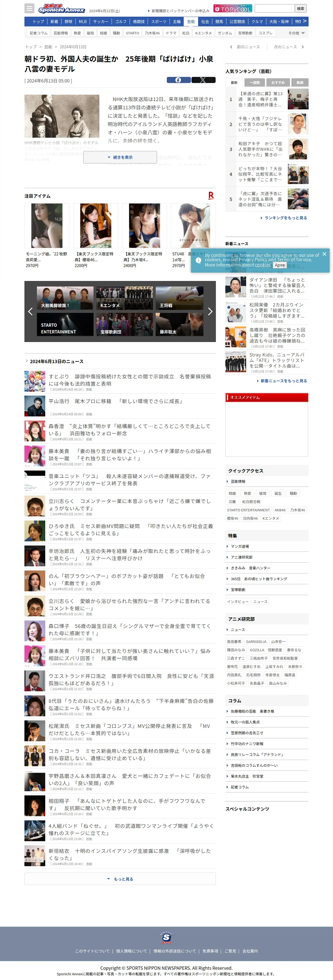Viewport: 333px width, 980px height.
Task: Open the サッカー navigation tab
Action: (x=101, y=22)
